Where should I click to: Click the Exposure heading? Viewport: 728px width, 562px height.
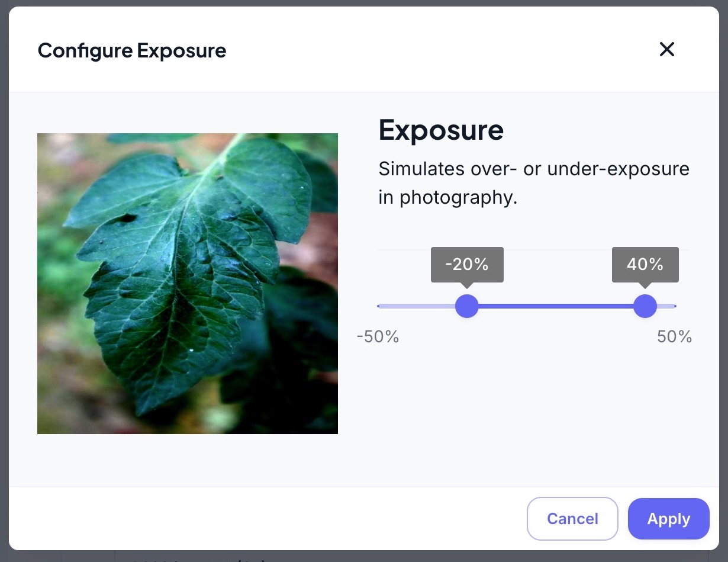pos(441,130)
